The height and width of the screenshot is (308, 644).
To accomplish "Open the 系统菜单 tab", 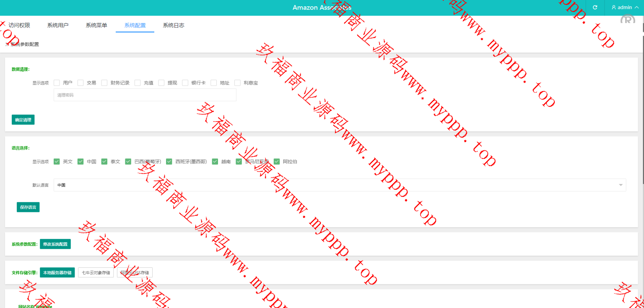I will [x=96, y=25].
